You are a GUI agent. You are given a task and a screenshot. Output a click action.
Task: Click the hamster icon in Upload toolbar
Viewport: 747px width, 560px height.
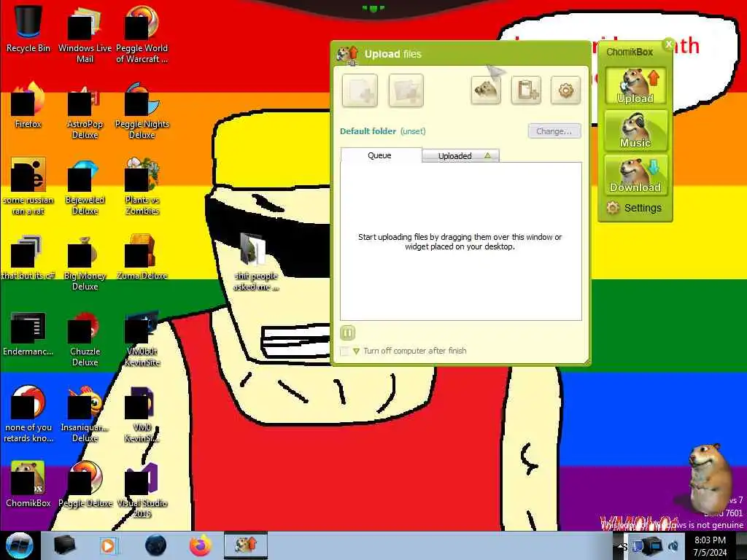tap(485, 90)
